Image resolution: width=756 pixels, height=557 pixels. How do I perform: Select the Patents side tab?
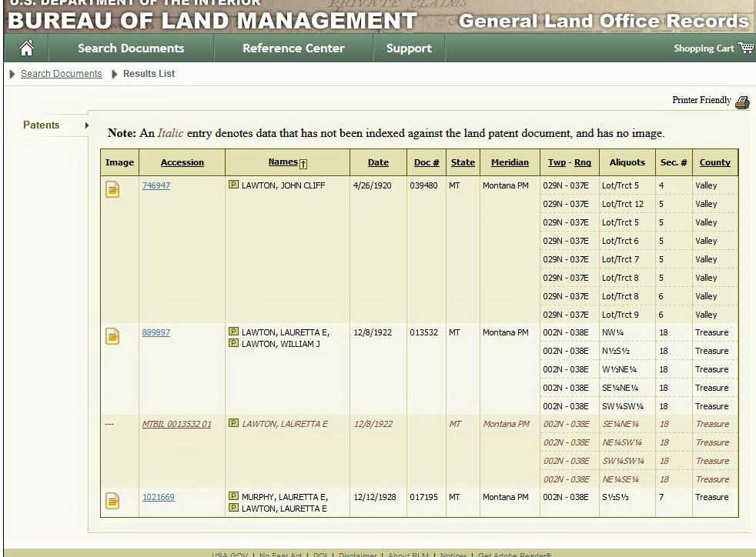[x=42, y=125]
